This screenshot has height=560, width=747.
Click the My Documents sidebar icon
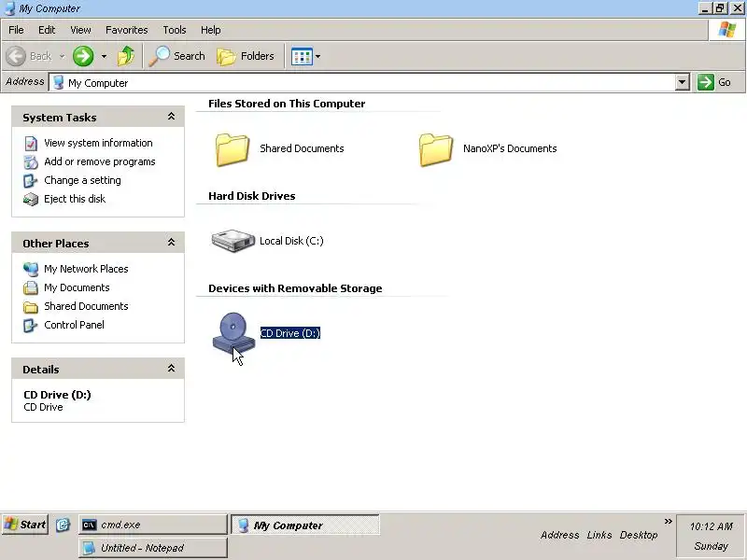[x=31, y=287]
